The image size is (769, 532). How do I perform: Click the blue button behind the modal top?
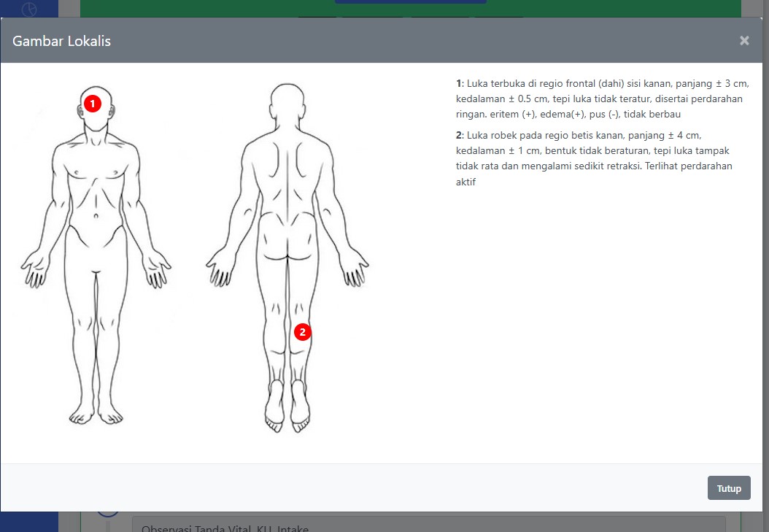pos(410,2)
